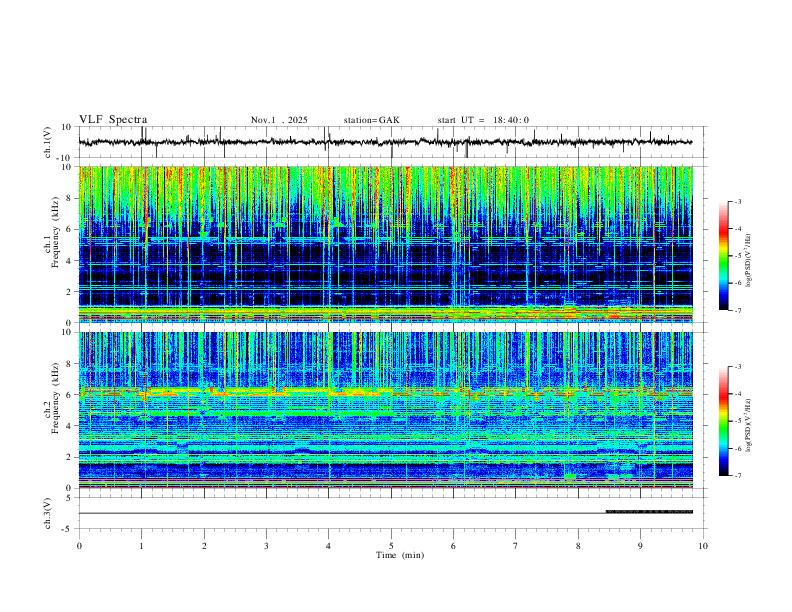The image size is (792, 612).
Task: Click the 8 kHz tick on ch.2 frequency axis
Action: click(69, 364)
